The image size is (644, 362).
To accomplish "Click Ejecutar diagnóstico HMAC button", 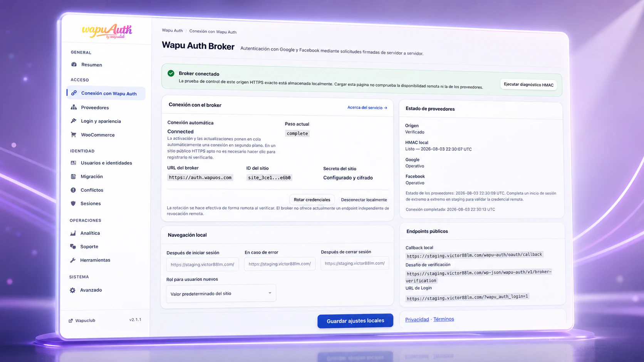I will pos(528,84).
